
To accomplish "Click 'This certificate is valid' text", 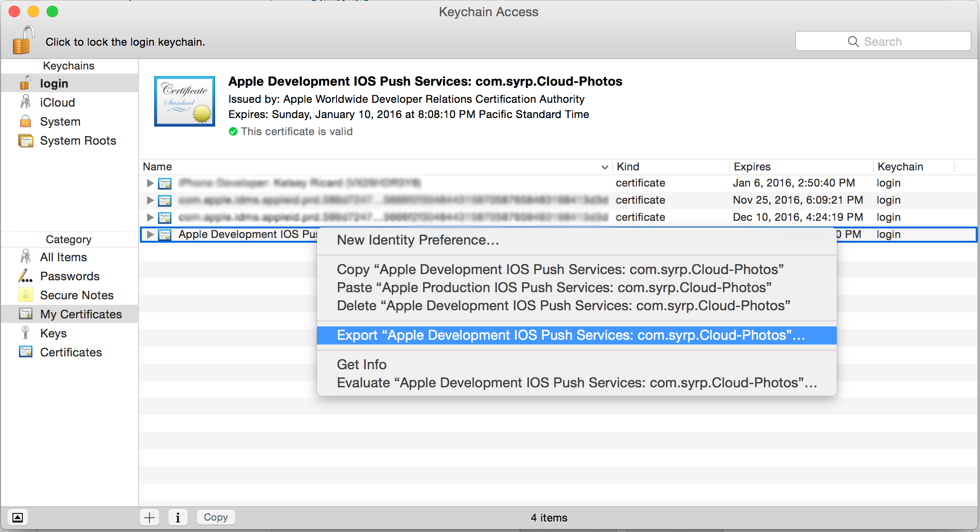I will 297,131.
